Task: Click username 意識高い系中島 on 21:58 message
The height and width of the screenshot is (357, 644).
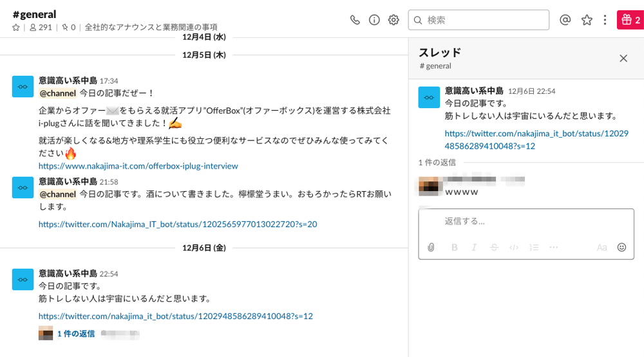Action: 68,181
